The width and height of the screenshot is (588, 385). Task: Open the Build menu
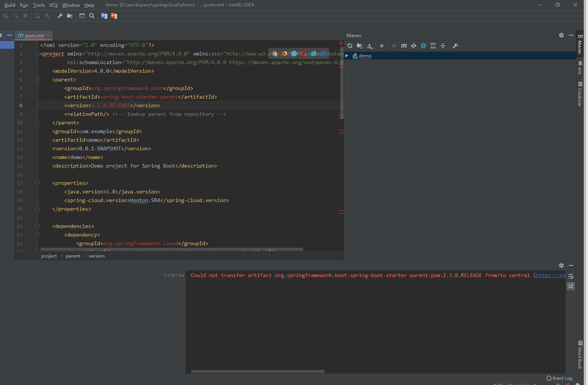coord(10,5)
